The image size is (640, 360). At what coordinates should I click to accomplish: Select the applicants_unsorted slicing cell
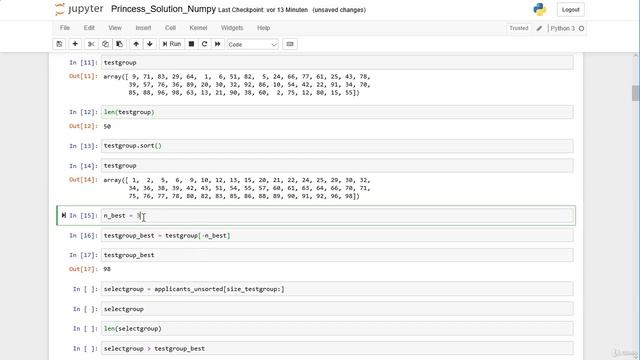(x=337, y=289)
